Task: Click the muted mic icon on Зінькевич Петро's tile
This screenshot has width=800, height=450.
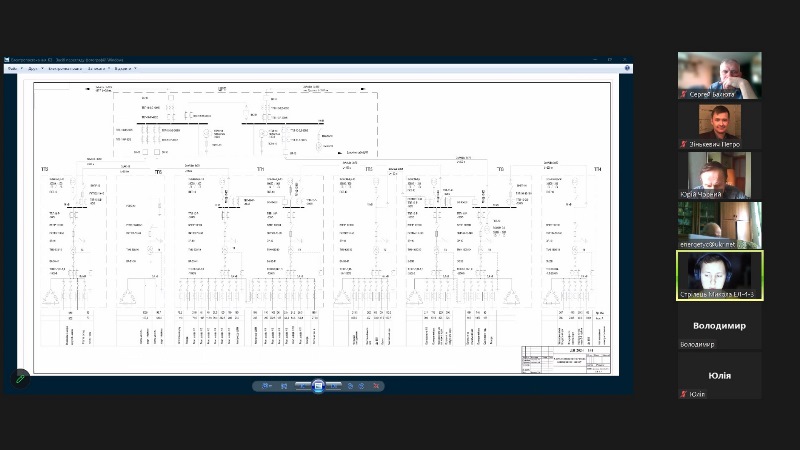Action: [x=683, y=144]
